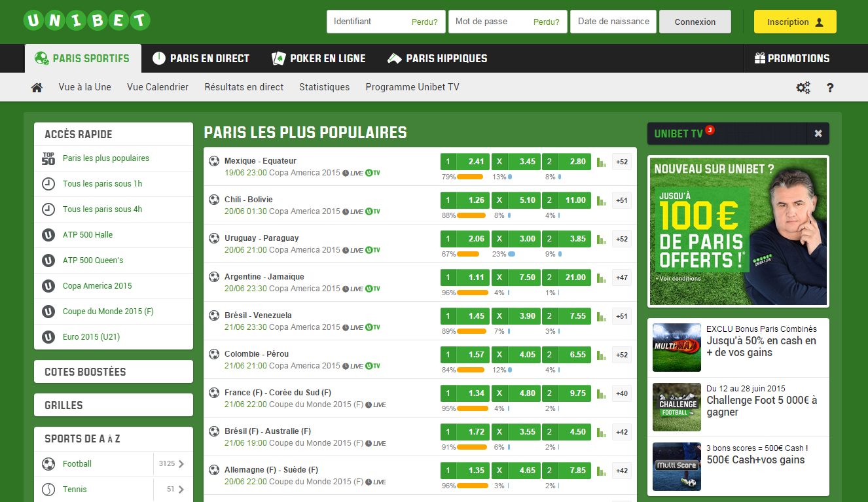Open stats bar icon for Mexique - Equateur
868x502 pixels.
point(602,162)
